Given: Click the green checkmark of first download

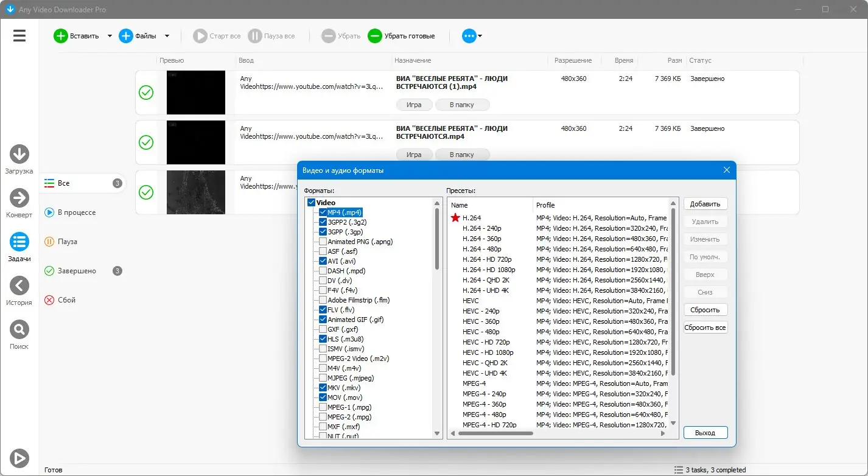Looking at the screenshot, I should pyautogui.click(x=146, y=93).
